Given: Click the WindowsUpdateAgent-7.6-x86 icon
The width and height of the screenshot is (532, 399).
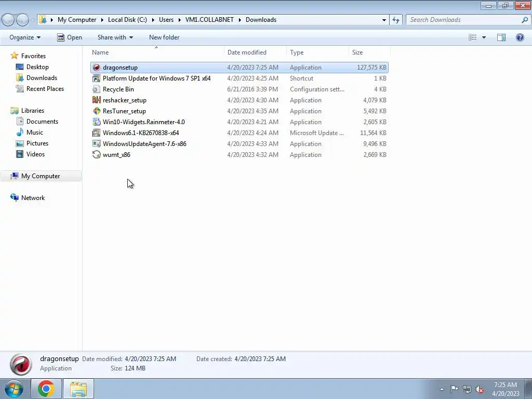Looking at the screenshot, I should 97,143.
